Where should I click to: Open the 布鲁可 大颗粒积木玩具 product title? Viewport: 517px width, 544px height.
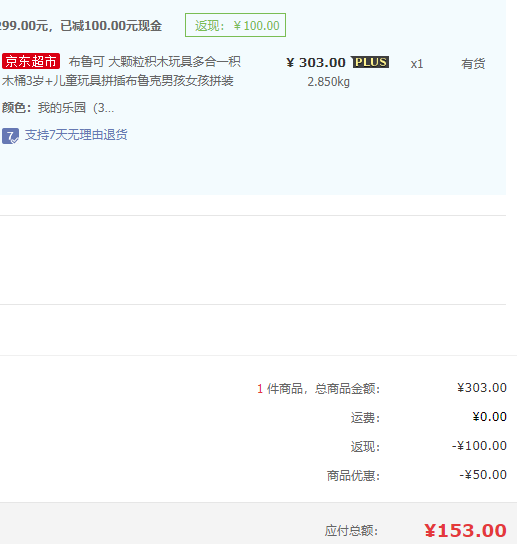coord(154,62)
